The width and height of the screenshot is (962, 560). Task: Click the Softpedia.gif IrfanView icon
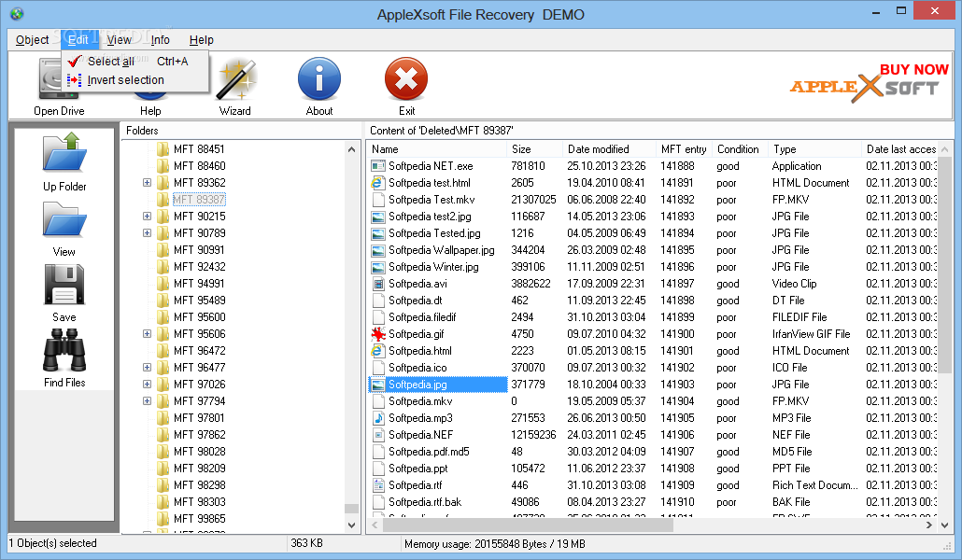[378, 334]
